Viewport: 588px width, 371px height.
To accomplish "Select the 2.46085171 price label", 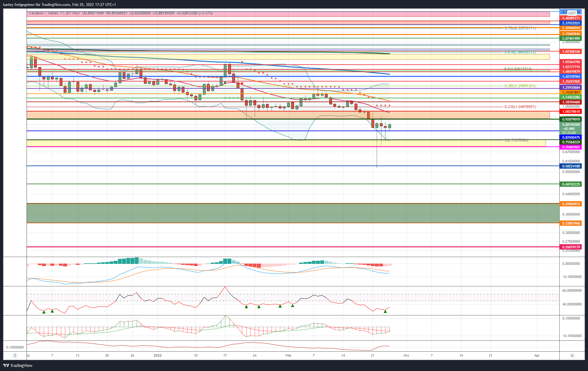I will click(571, 18).
